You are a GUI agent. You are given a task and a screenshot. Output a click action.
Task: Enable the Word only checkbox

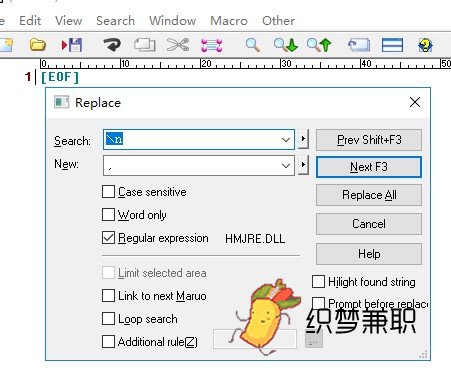(x=108, y=215)
